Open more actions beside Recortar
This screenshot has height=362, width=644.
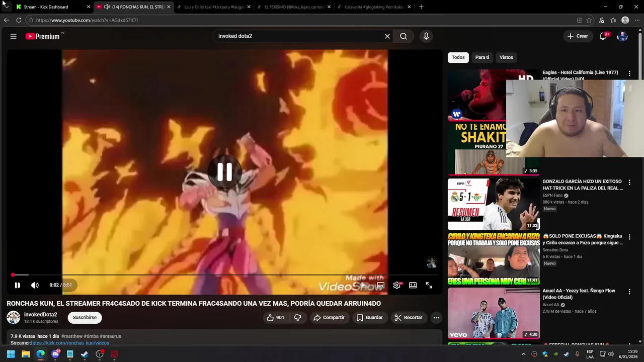click(x=436, y=318)
